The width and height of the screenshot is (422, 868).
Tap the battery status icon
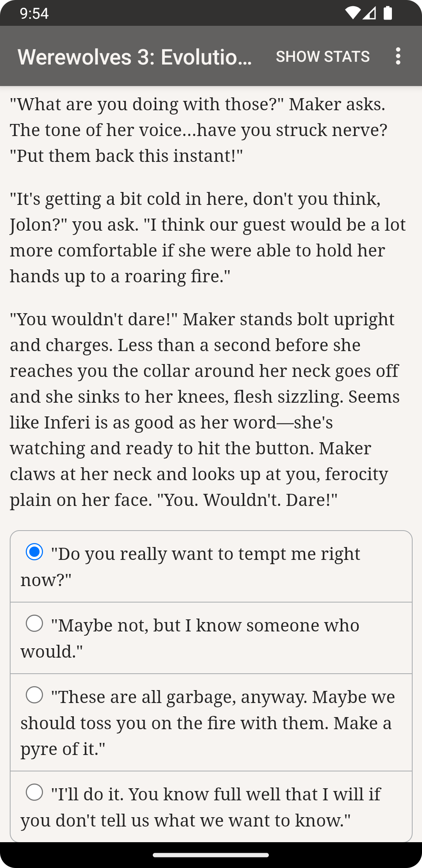387,13
